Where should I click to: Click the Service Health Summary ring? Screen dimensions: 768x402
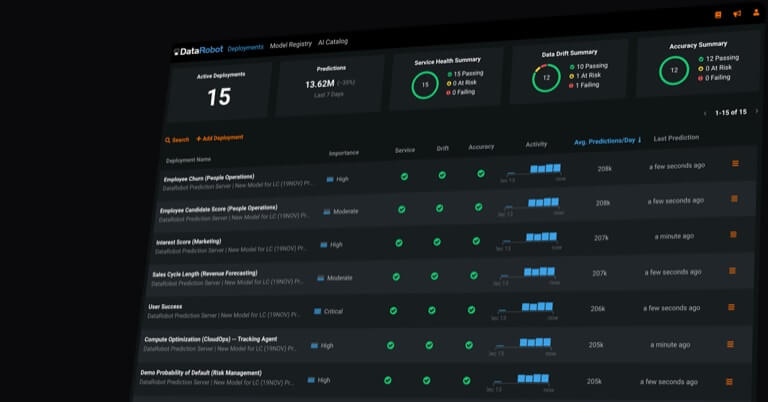point(425,85)
